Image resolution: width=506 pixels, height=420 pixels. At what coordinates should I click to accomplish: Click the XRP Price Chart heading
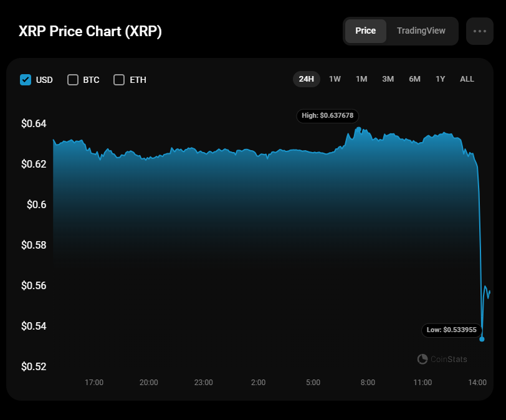[90, 31]
